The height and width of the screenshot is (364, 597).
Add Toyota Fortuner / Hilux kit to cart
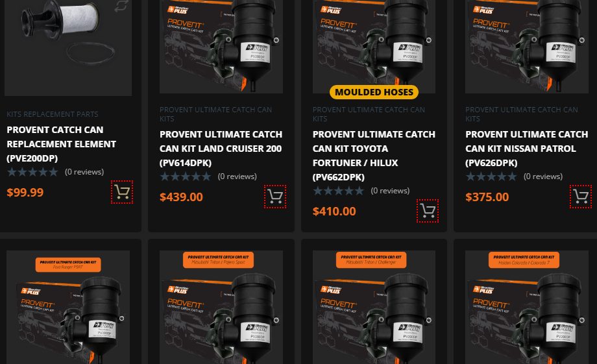click(x=427, y=211)
